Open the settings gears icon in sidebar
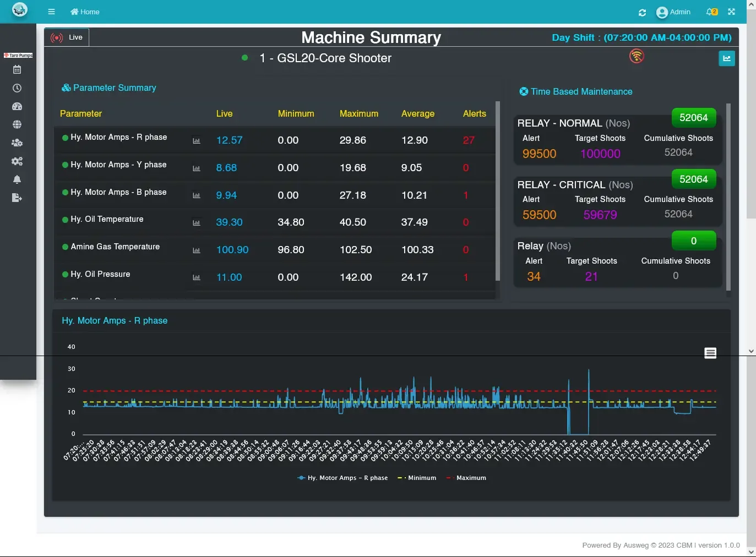 coord(17,161)
